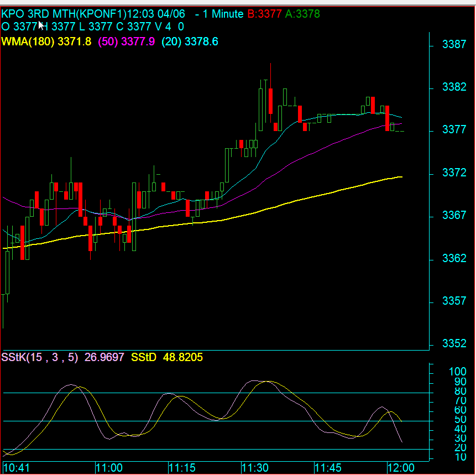Click the 100 level on stochastic axis
The image size is (476, 475).
pos(458,372)
